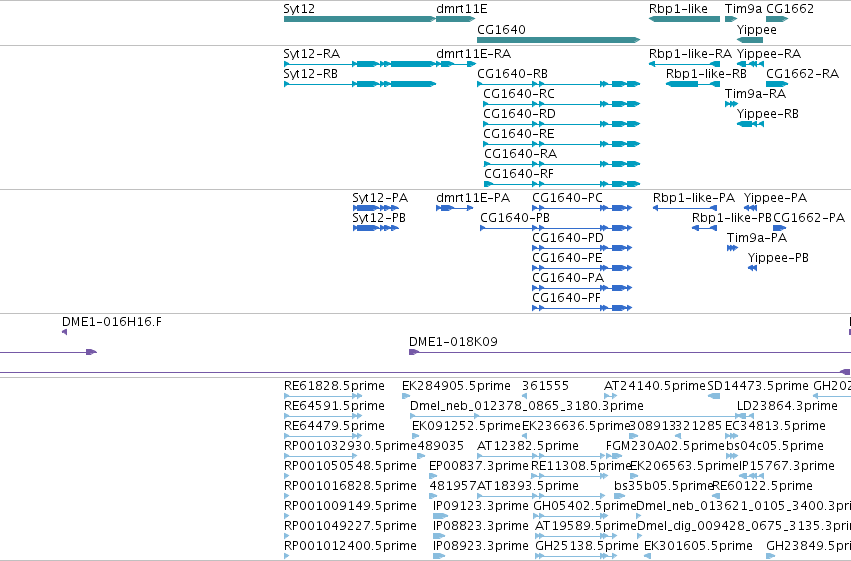The width and height of the screenshot is (851, 561).
Task: Select the Syt12-RB transcript
Action: [359, 84]
